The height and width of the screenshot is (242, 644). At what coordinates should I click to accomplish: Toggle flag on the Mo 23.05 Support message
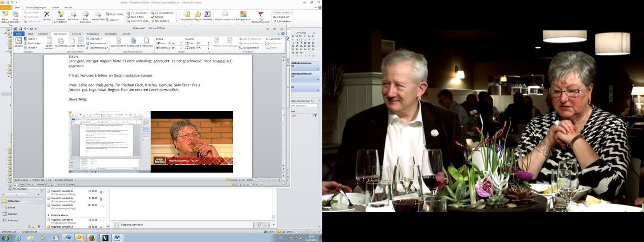click(x=104, y=205)
